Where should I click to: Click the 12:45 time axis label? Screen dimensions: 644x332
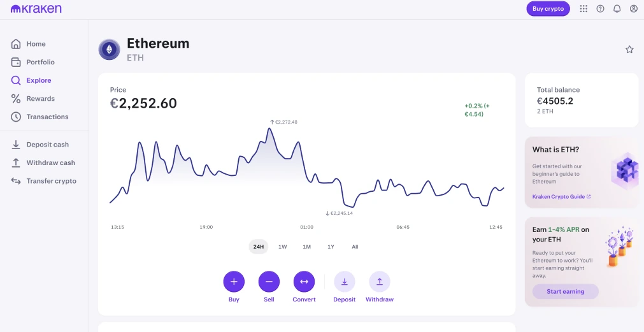[x=496, y=227]
